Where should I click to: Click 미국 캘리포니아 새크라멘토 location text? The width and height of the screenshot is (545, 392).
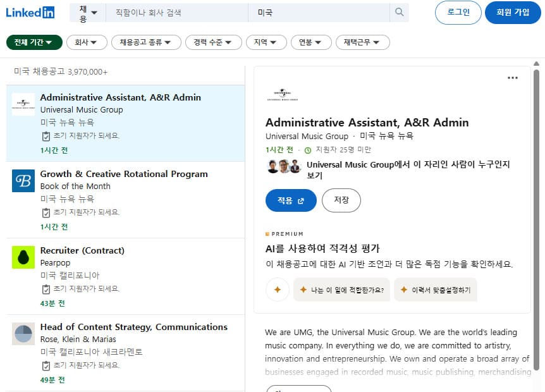pyautogui.click(x=92, y=352)
